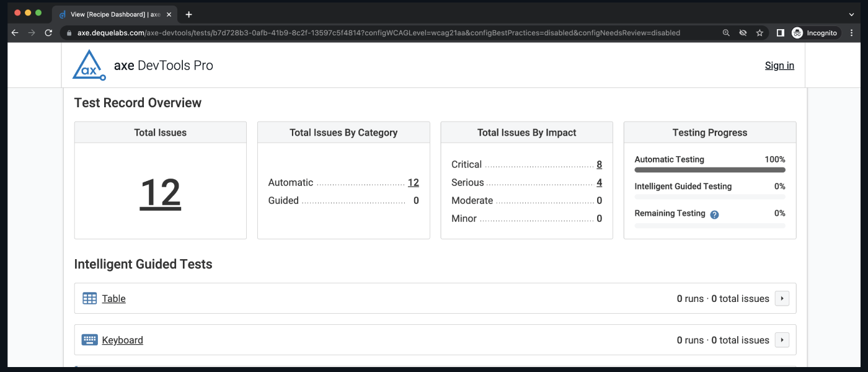Click the Sign in link
This screenshot has height=372, width=868.
tap(779, 65)
